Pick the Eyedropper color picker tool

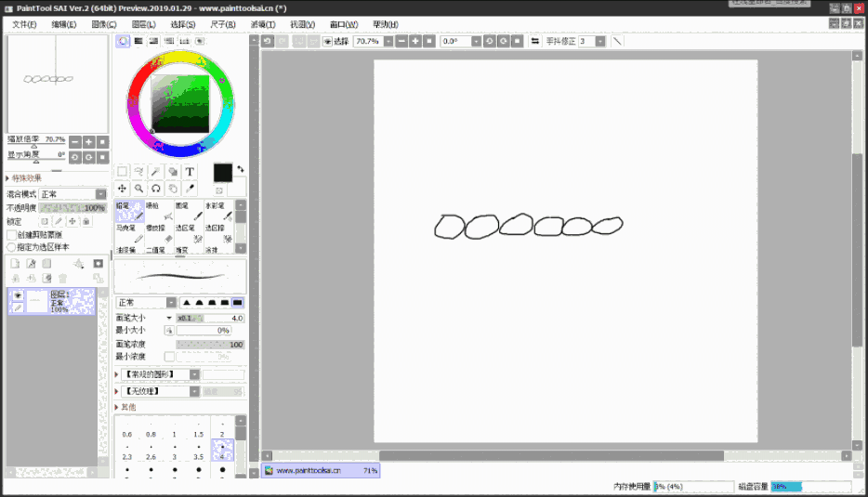[190, 189]
